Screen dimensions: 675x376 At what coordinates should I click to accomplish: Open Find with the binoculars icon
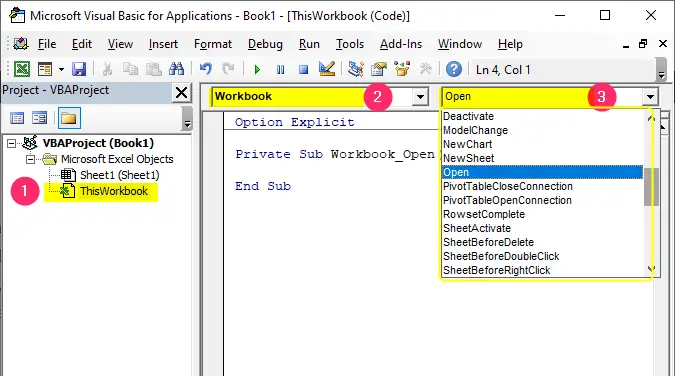[x=176, y=69]
